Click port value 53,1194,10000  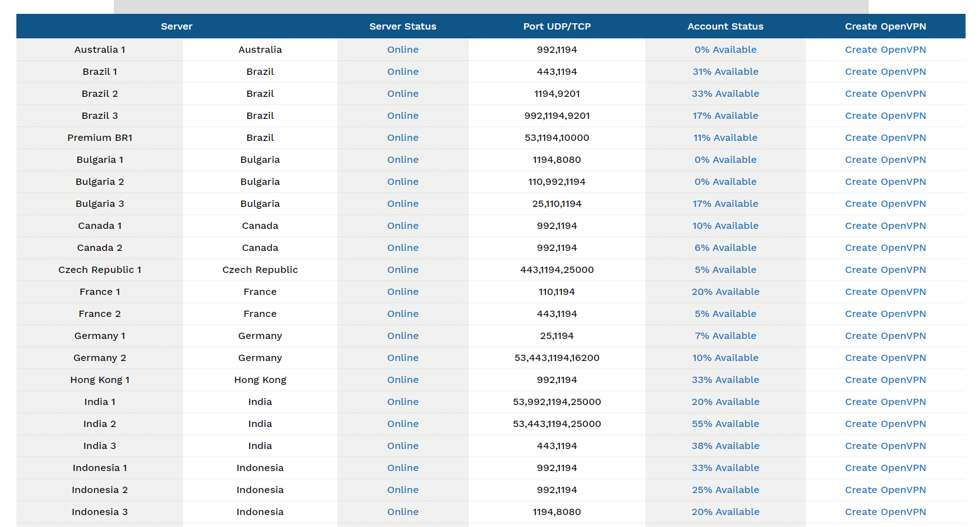(x=557, y=138)
